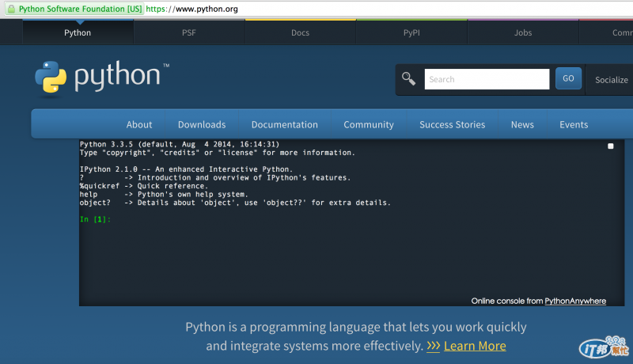This screenshot has width=633, height=364.
Task: Follow the Learn More link
Action: point(475,346)
